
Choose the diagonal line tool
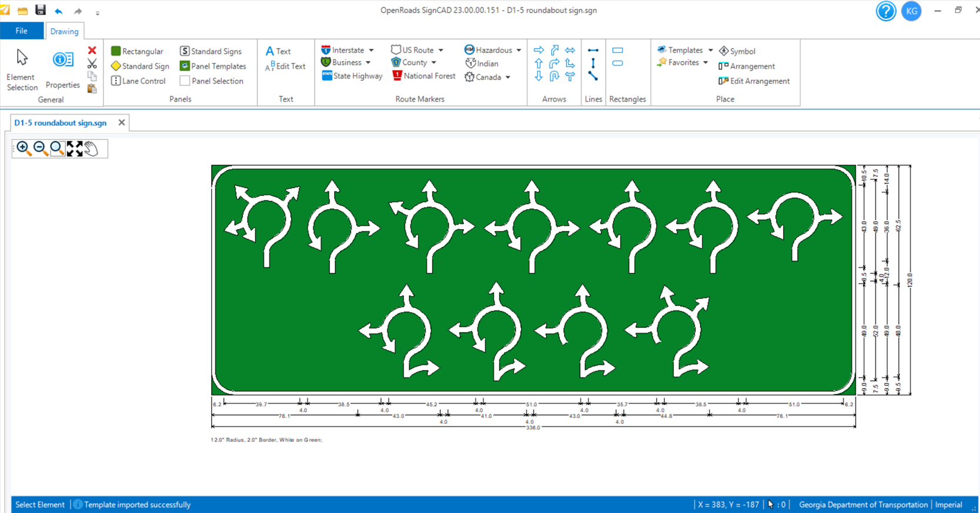tap(593, 76)
